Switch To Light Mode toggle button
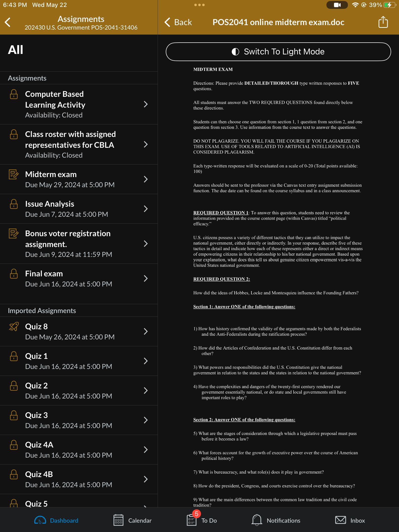Viewport: 399px width, 532px height. [x=278, y=52]
